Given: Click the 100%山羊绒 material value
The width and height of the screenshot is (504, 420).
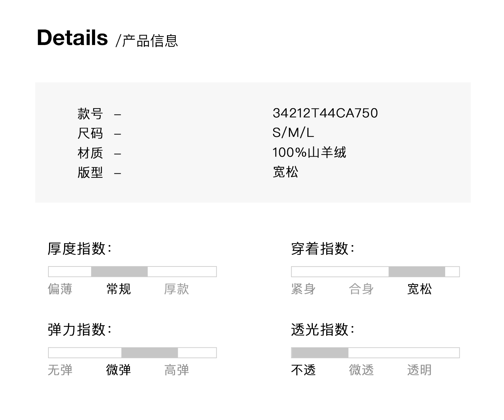Looking at the screenshot, I should click(309, 153).
